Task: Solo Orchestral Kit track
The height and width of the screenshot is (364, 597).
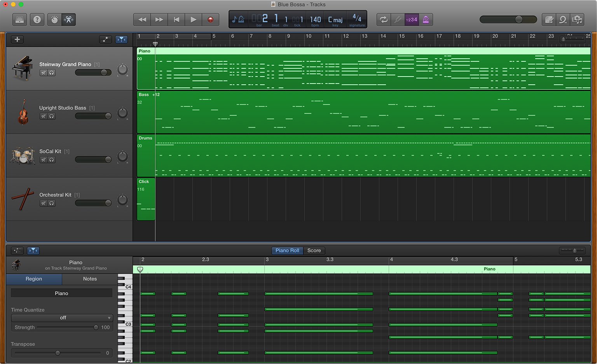Action: pos(51,203)
